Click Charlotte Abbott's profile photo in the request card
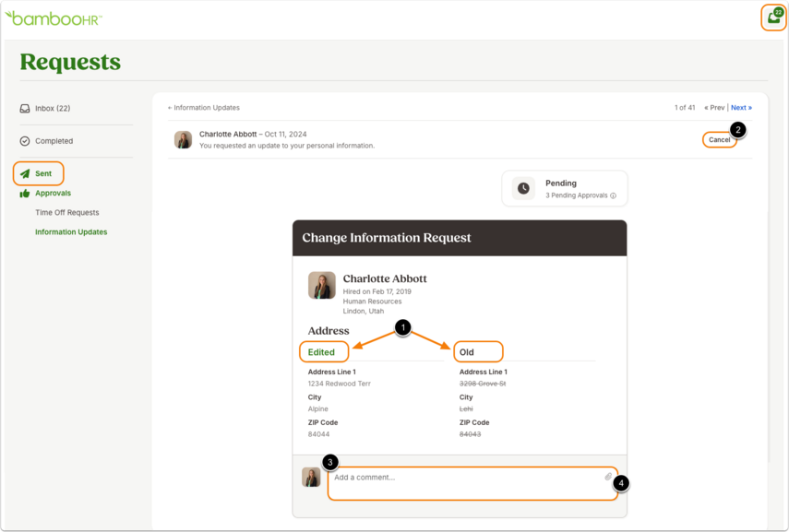 (322, 286)
